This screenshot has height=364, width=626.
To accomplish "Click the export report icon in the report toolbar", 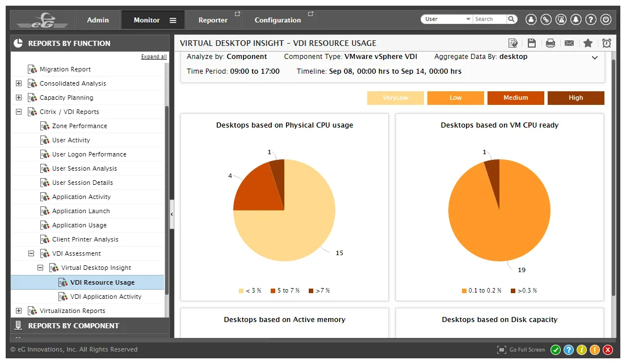I will pos(513,43).
